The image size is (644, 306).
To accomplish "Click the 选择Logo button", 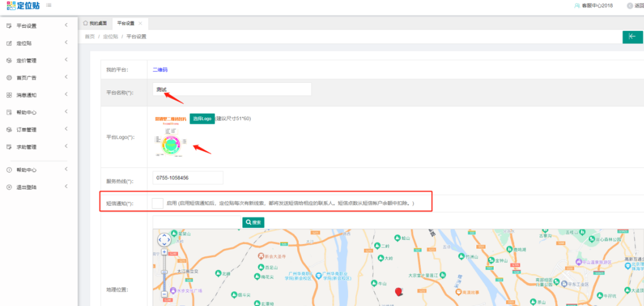I will [x=202, y=118].
